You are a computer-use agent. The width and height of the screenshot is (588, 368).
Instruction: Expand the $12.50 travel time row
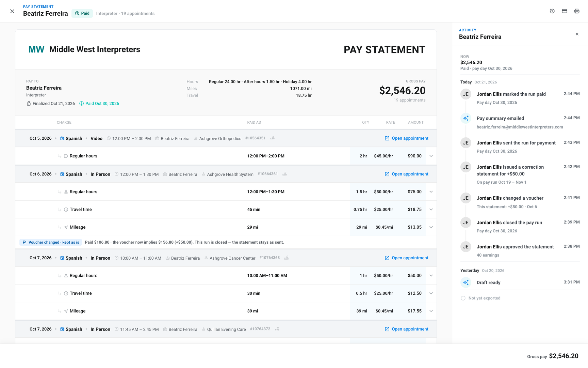431,293
